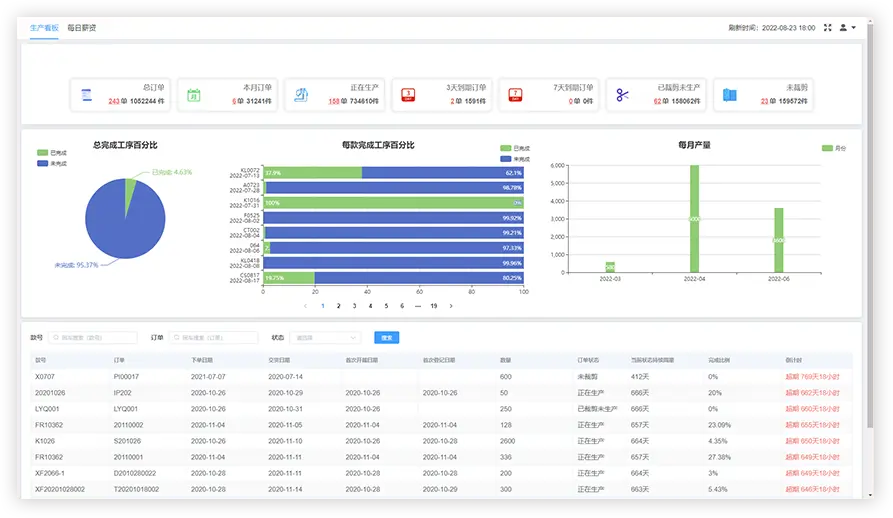The height and width of the screenshot is (518, 893).
Task: Click the 27.38% completion cell
Action: pyautogui.click(x=719, y=457)
